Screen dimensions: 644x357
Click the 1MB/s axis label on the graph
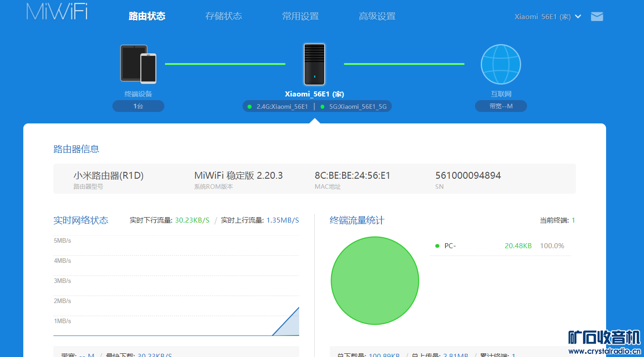coord(63,321)
